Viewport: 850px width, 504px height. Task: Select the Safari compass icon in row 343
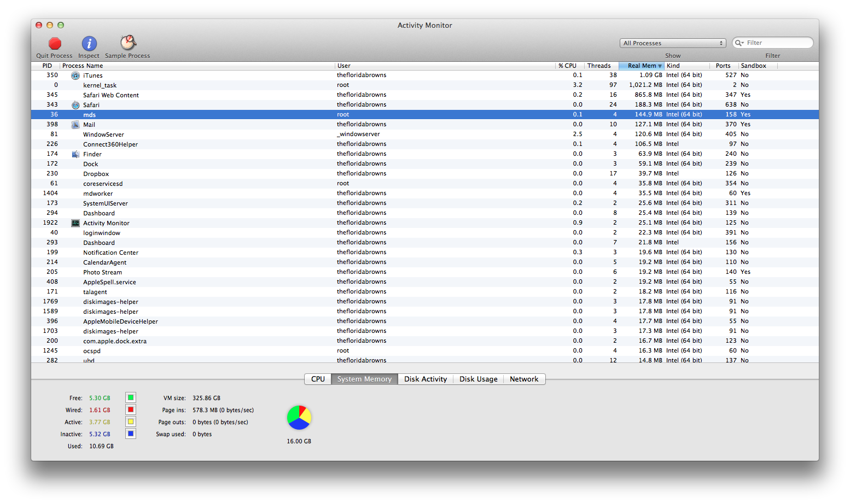click(75, 105)
